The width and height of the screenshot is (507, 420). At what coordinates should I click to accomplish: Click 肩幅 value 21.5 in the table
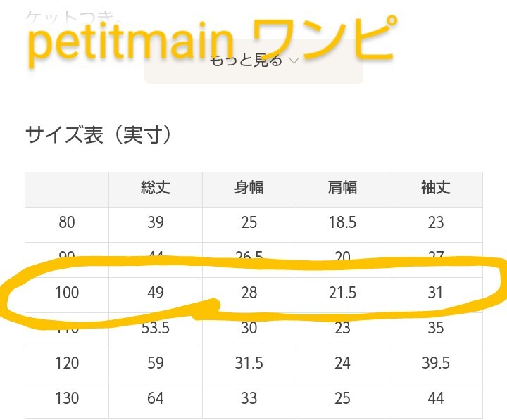click(x=342, y=293)
